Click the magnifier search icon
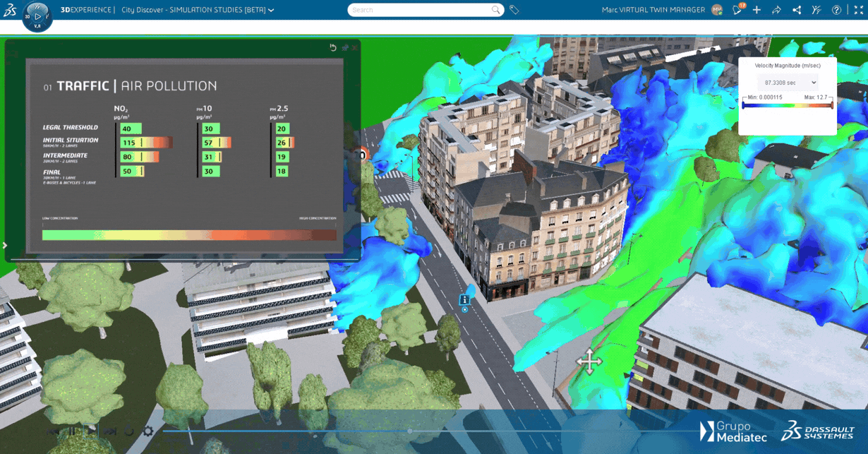Image resolution: width=868 pixels, height=454 pixels. (496, 10)
